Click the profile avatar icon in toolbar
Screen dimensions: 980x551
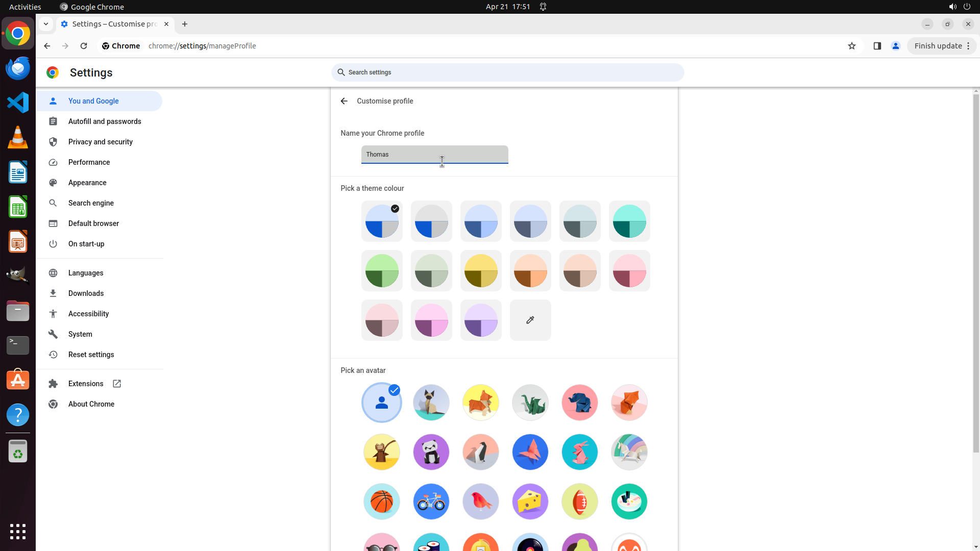(x=895, y=46)
